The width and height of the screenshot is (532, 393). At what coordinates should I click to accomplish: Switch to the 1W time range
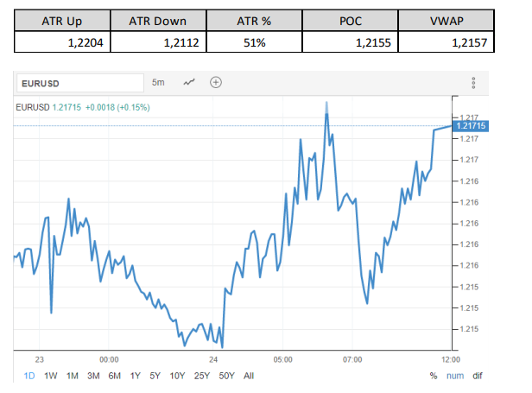pos(51,376)
